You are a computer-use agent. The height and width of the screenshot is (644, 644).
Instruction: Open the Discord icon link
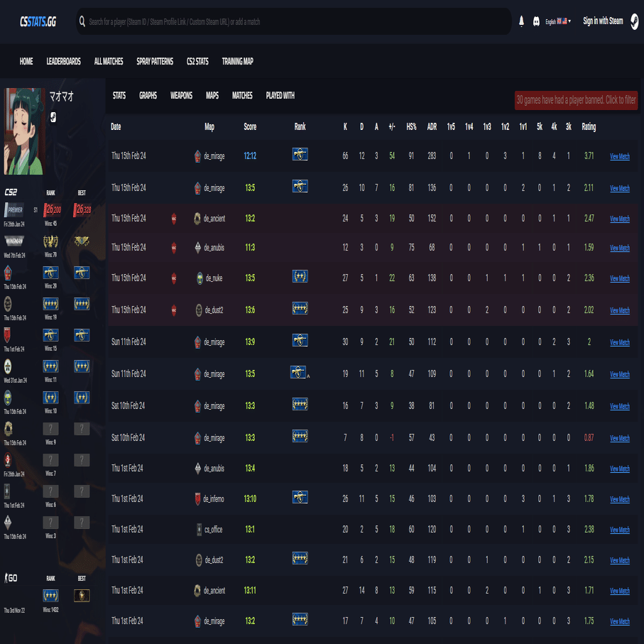[x=536, y=21]
